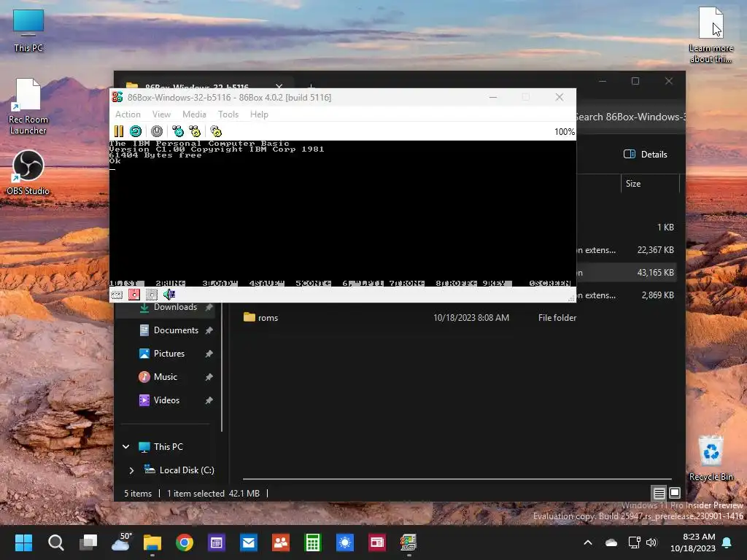Open 86Box machine settings gear icon
The image size is (747, 560).
click(216, 131)
